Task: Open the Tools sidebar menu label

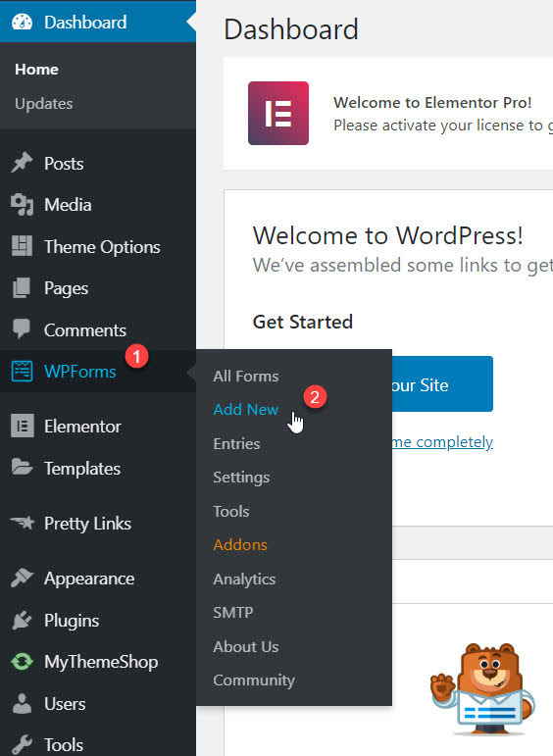Action: pos(64,745)
